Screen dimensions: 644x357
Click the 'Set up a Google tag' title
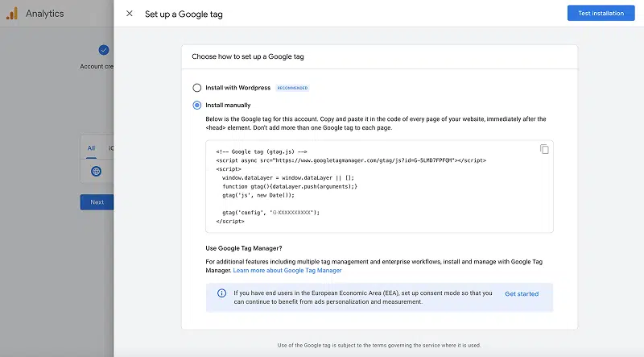pyautogui.click(x=184, y=14)
